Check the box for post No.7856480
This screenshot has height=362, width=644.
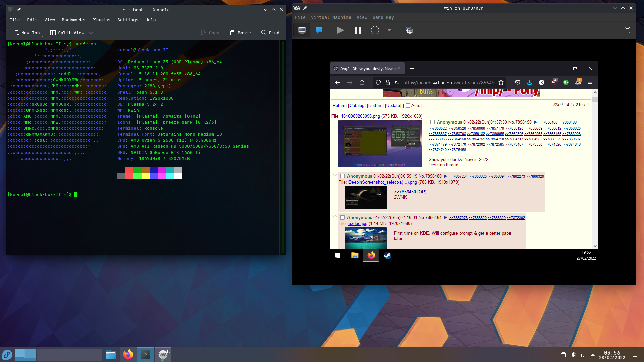[342, 176]
